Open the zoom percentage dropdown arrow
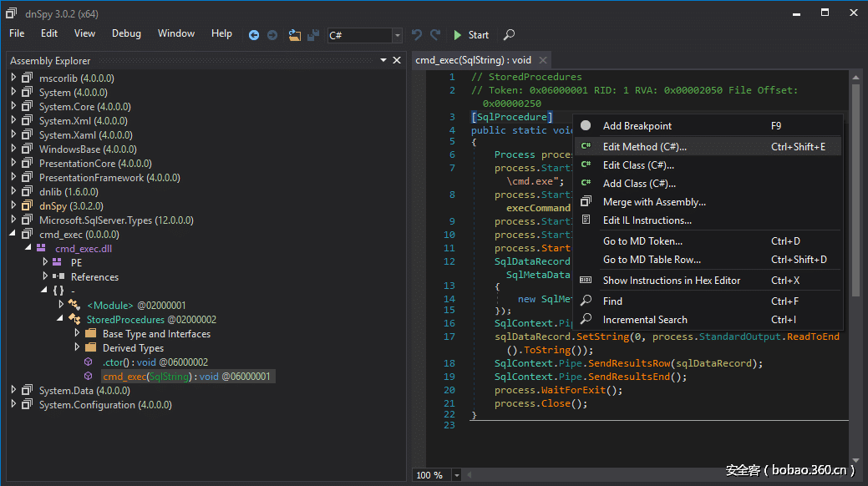The height and width of the screenshot is (486, 868). click(x=456, y=475)
